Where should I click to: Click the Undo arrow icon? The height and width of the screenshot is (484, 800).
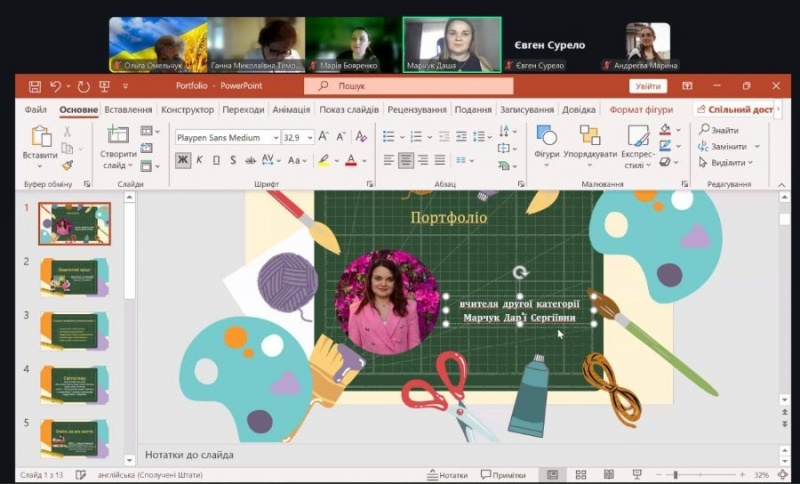pyautogui.click(x=55, y=87)
